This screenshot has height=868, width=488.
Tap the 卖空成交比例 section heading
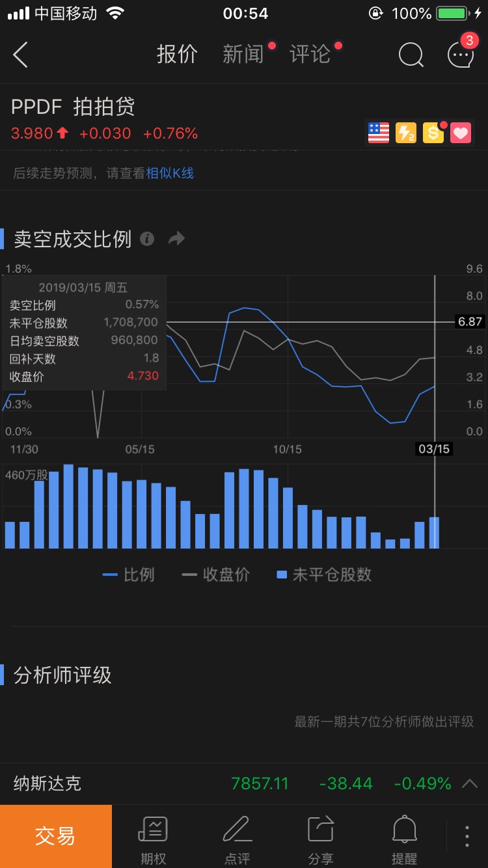(x=73, y=239)
